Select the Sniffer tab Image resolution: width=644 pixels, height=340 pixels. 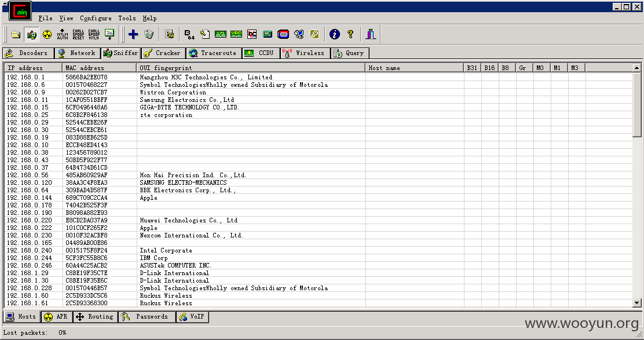point(121,53)
